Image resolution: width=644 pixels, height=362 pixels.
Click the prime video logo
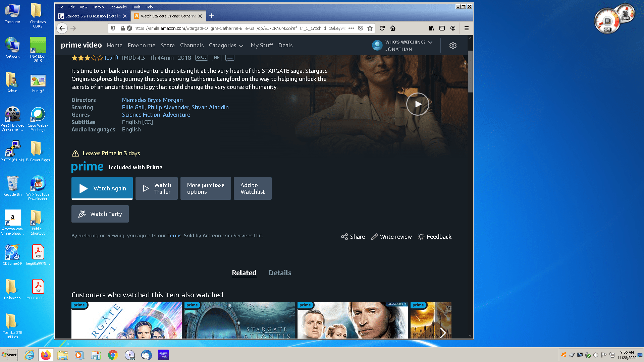pyautogui.click(x=81, y=45)
